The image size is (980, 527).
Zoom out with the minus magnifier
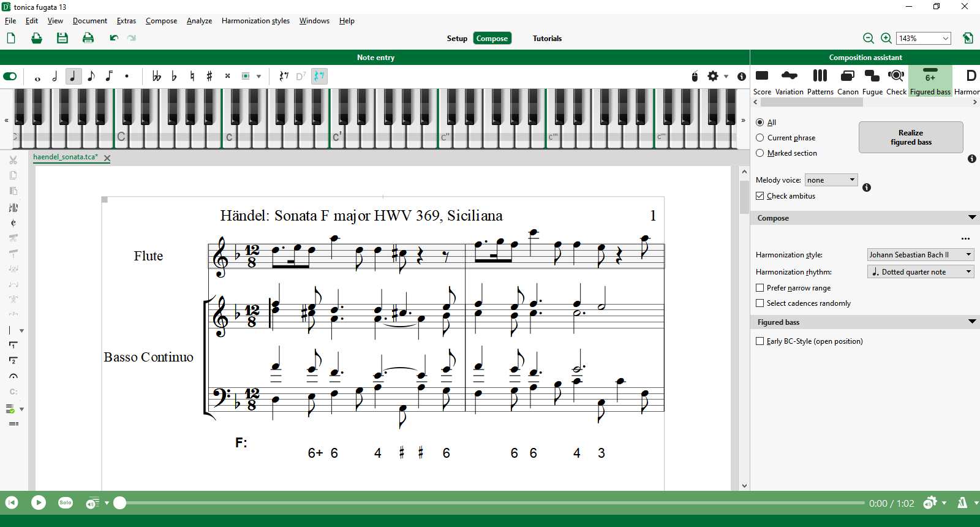coord(869,38)
